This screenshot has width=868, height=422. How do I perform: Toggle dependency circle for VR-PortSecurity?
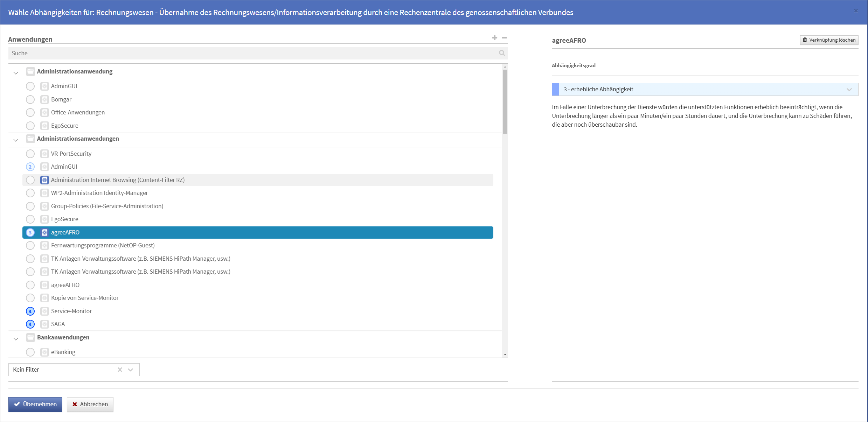[30, 154]
